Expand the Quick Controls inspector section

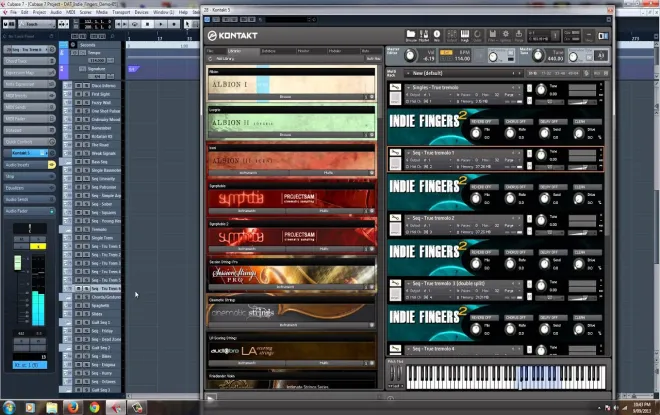29,142
